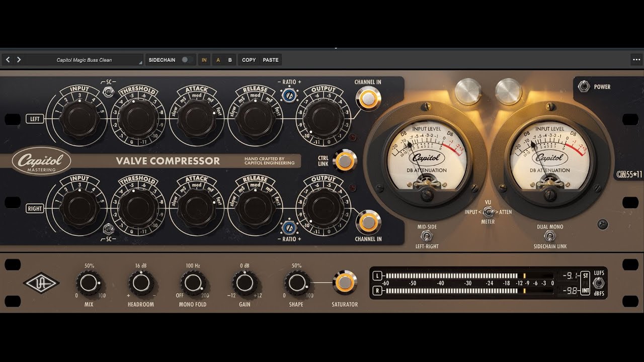This screenshot has height=362, width=644.
Task: Click the right channel RELEASE knob
Action: (x=255, y=208)
